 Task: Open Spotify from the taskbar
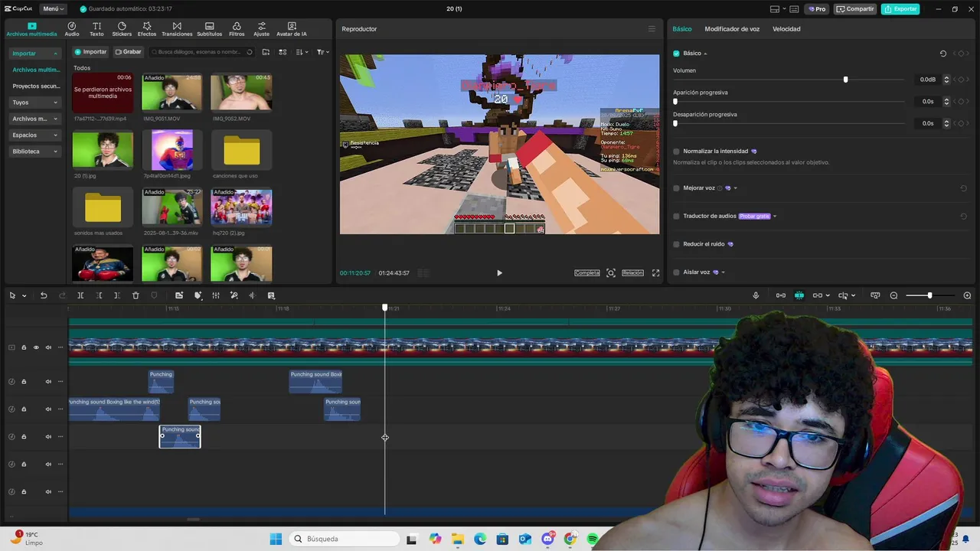click(x=593, y=540)
